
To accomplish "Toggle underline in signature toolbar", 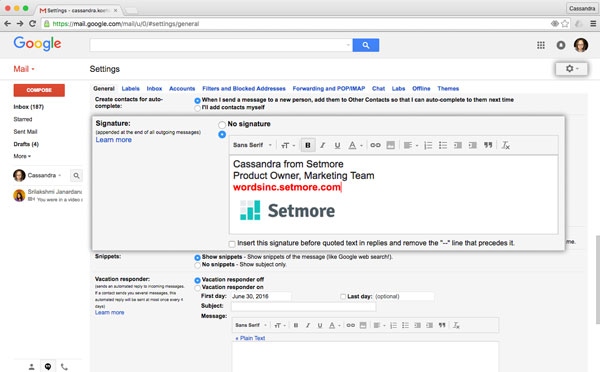I will (x=337, y=145).
